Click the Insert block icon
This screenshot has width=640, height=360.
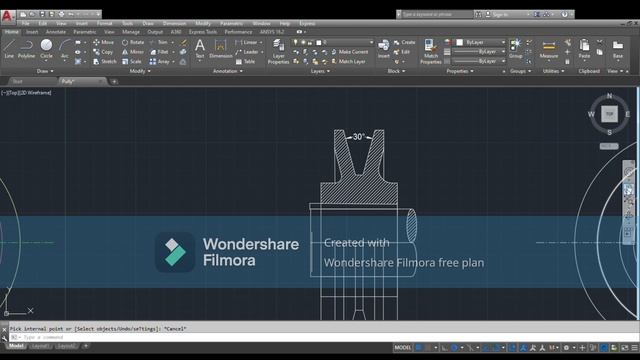384,49
